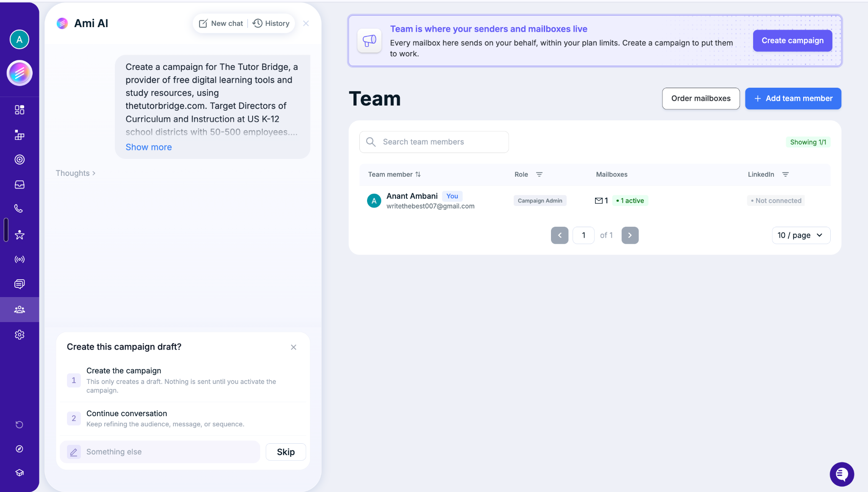Click the Skip button

pos(286,452)
